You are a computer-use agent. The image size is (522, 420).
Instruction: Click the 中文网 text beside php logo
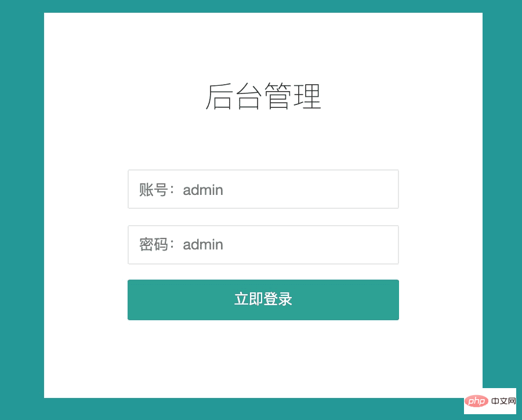click(503, 401)
